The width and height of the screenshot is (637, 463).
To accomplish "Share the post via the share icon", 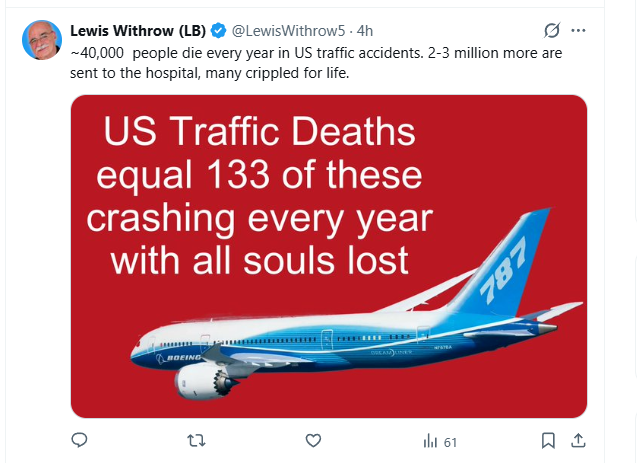I will pos(577,440).
